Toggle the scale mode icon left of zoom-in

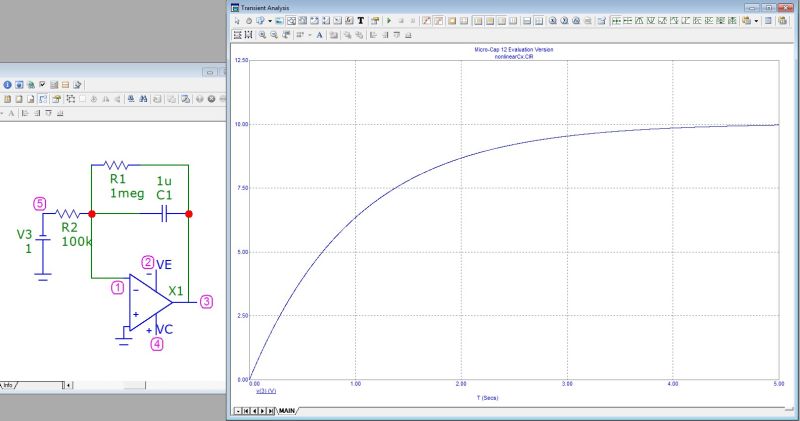coord(248,35)
